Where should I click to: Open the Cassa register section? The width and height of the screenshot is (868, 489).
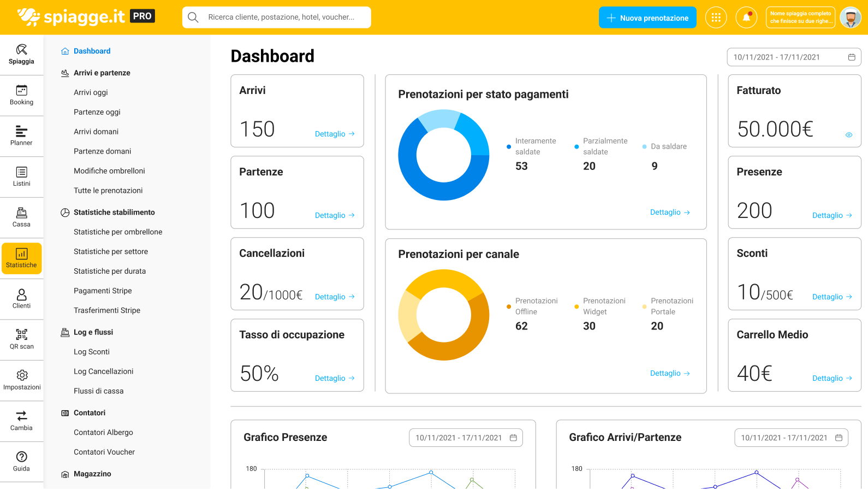click(x=21, y=217)
